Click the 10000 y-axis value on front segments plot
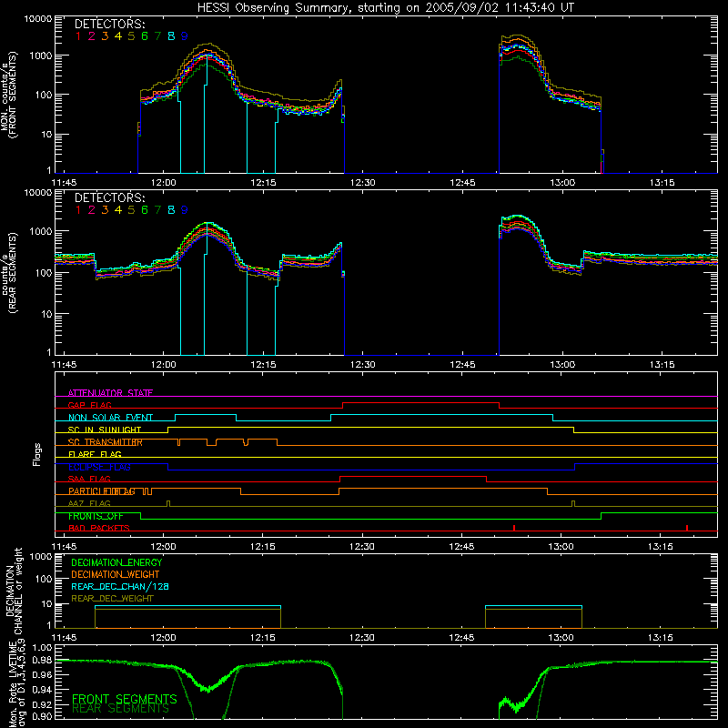 click(38, 19)
